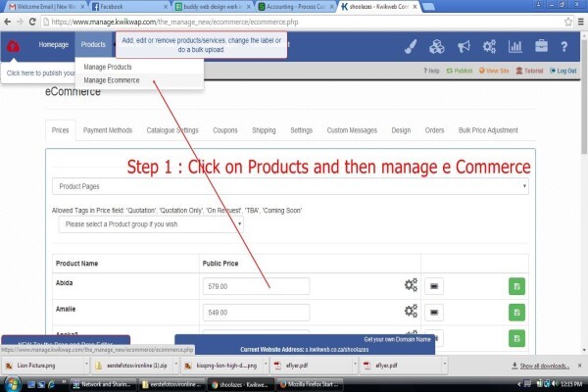Viewport: 588px width, 392px height.
Task: Click the page vertical scrollbar
Action: click(x=584, y=98)
